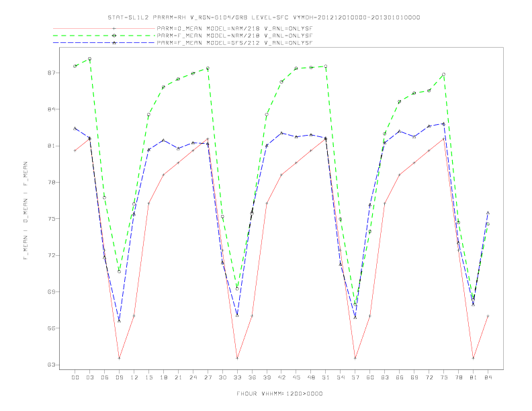
Task: Click the green circle marker at hour 51
Action: tap(326, 66)
